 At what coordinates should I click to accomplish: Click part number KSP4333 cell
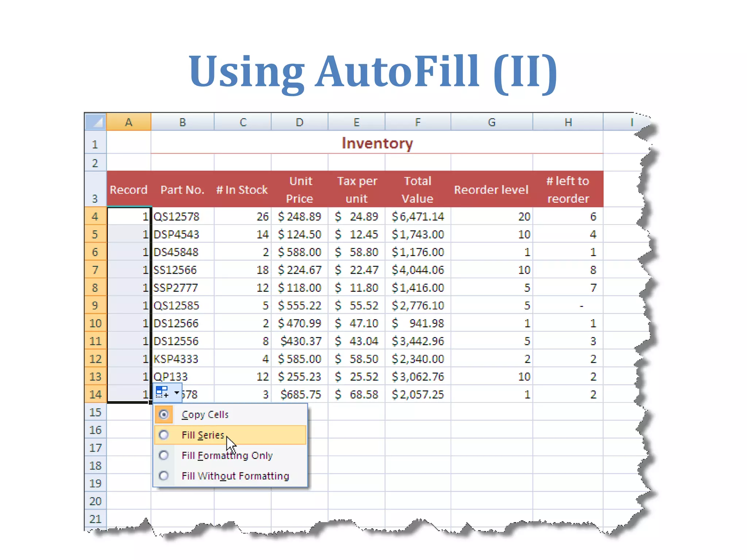tap(183, 359)
